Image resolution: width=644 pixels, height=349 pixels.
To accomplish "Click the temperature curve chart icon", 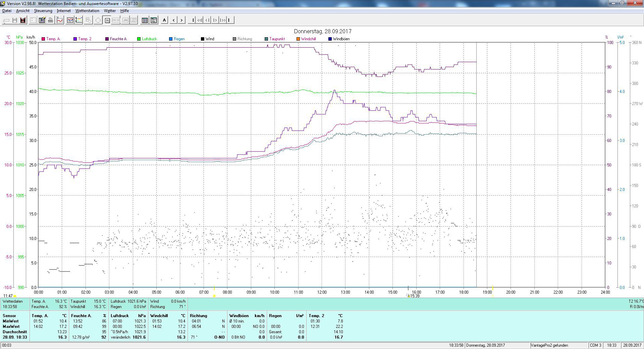I will (x=60, y=20).
